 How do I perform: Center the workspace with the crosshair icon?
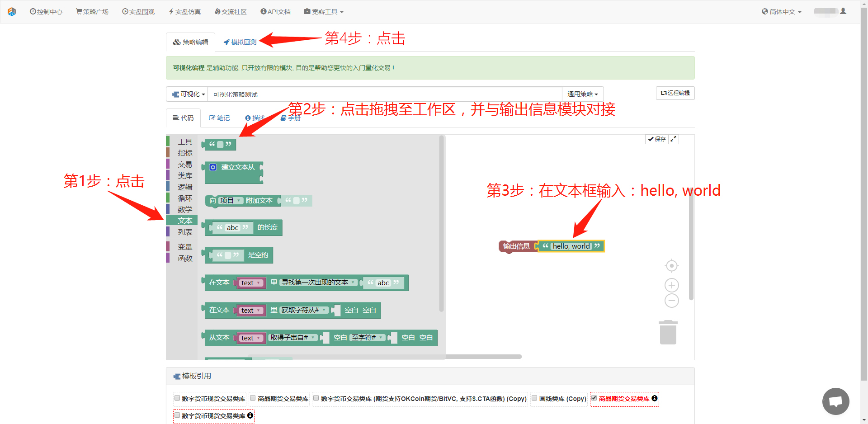672,266
